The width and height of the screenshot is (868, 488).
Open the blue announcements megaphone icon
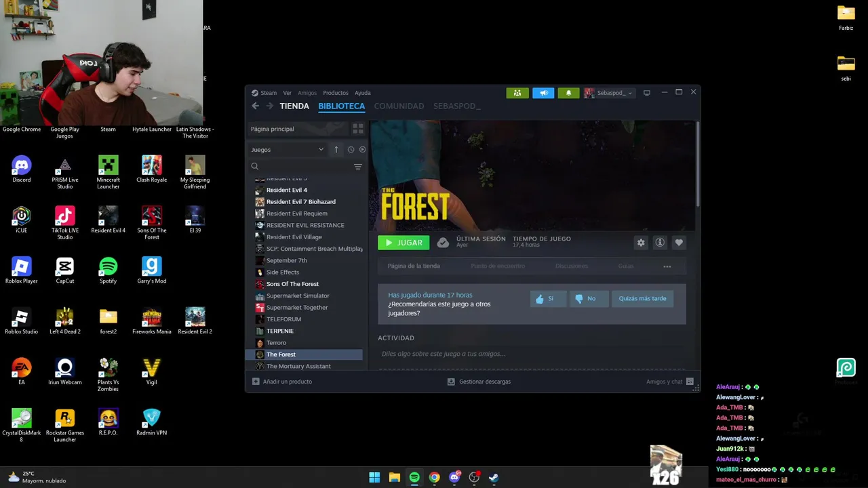pyautogui.click(x=543, y=93)
